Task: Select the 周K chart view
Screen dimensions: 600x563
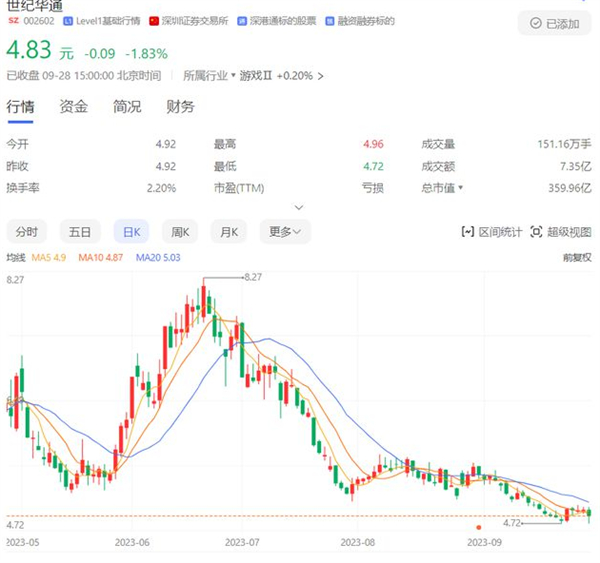Action: (x=180, y=232)
